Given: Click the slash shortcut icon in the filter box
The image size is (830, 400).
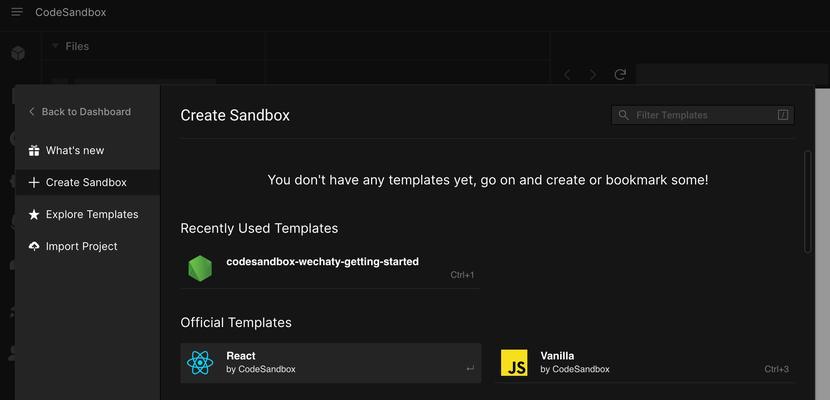Looking at the screenshot, I should [x=783, y=115].
